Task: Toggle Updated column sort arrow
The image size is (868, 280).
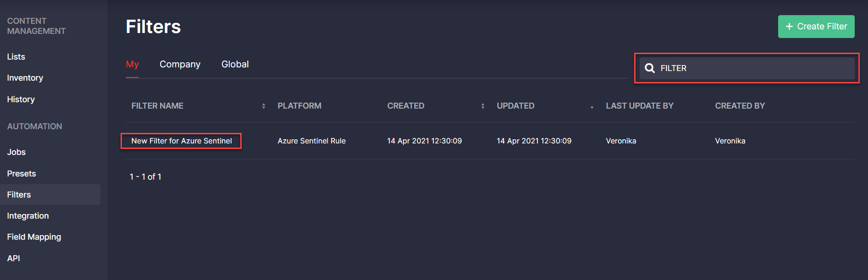Action: click(592, 107)
